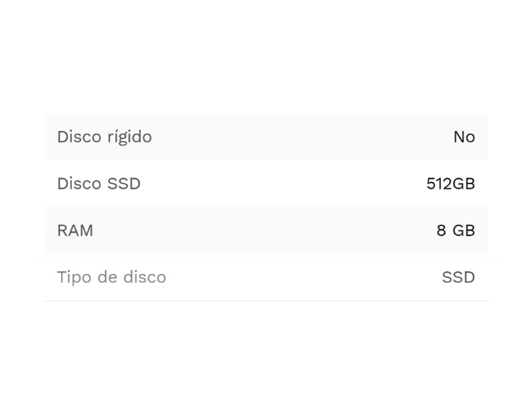This screenshot has height=399, width=532.
Task: Click SSD within the Disco SSD label
Action: point(124,184)
